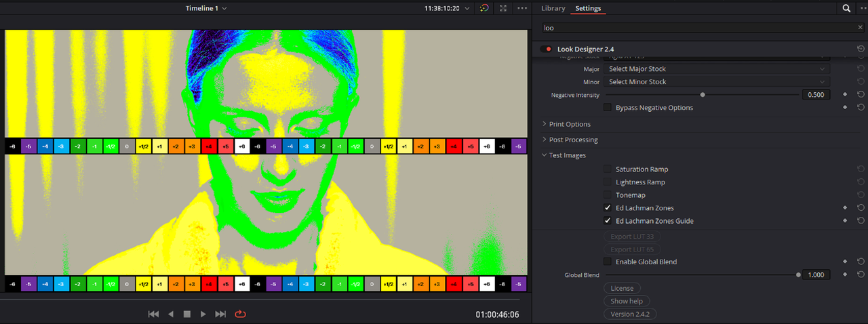Screen dimensions: 868x324
Task: Adjust Negative Intensity slider handle
Action: tap(703, 95)
